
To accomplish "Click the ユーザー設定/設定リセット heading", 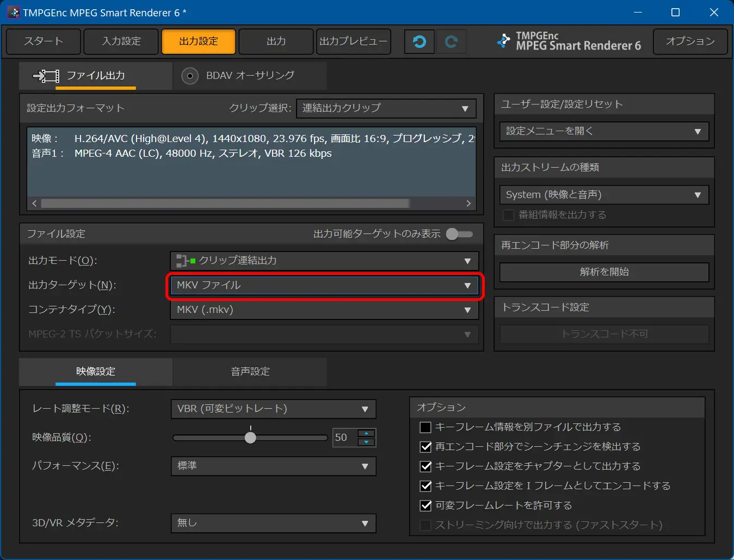I will [562, 104].
